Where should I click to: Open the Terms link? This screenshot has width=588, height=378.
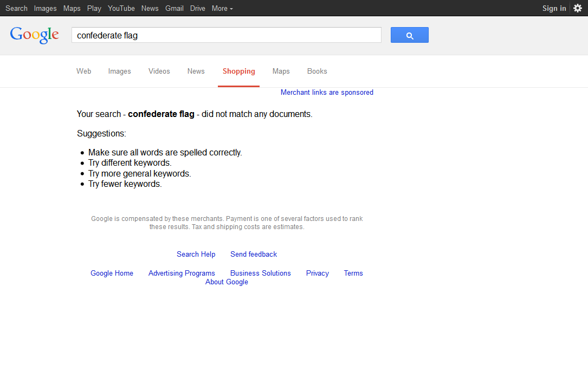coord(354,273)
